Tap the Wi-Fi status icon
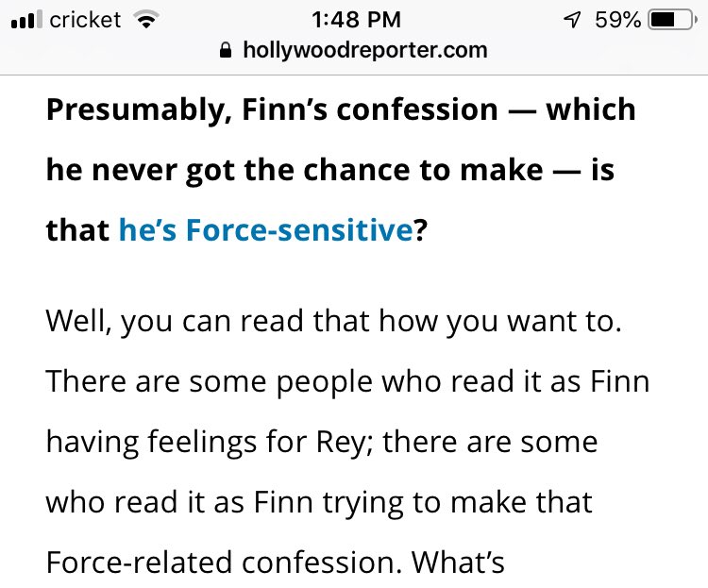Viewport: 708px width, 588px height. point(145,20)
